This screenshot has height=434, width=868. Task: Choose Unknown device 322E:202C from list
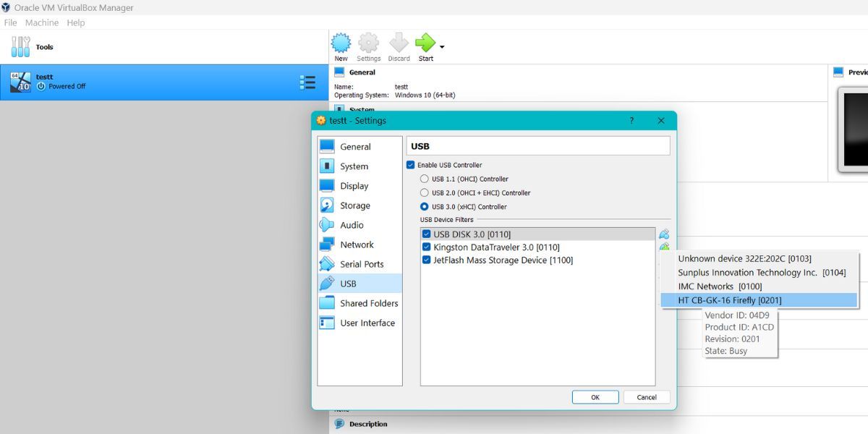759,259
